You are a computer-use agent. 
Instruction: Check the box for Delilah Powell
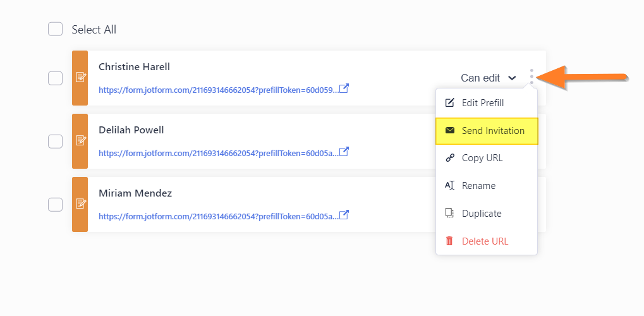click(x=56, y=141)
